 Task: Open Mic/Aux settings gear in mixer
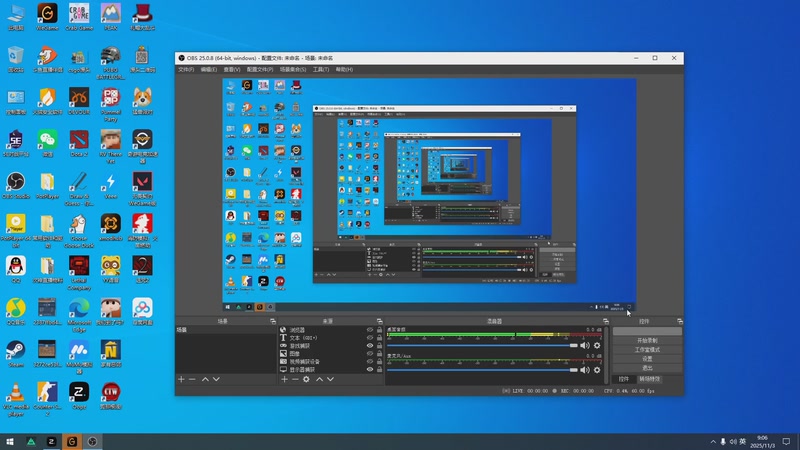(x=597, y=370)
